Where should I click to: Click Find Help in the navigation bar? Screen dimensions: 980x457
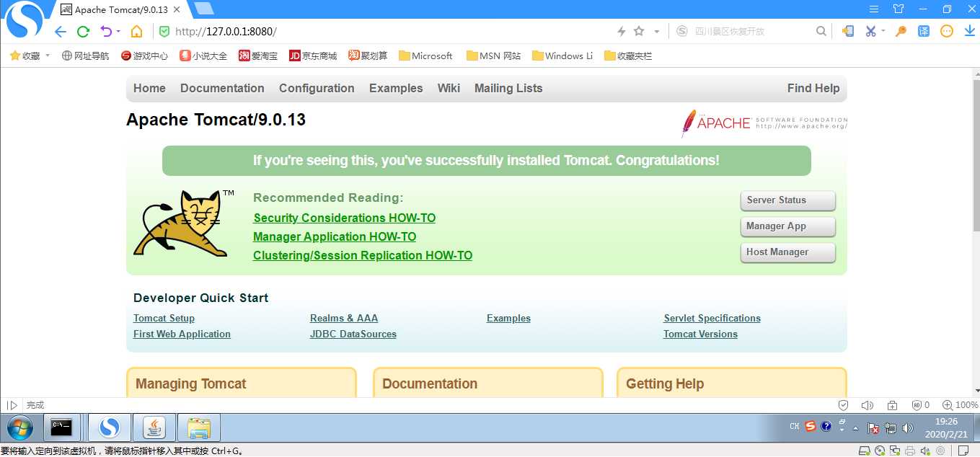coord(813,88)
